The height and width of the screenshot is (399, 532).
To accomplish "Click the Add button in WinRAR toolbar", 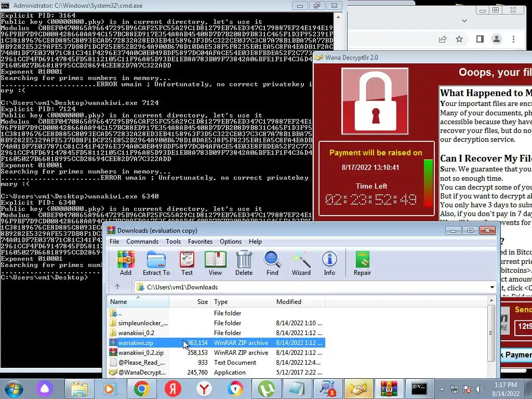I will (126, 263).
